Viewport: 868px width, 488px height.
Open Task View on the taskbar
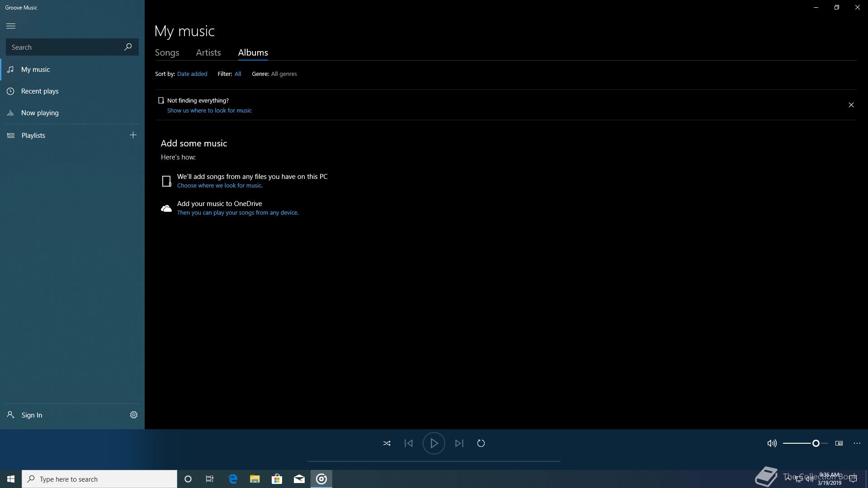click(x=210, y=479)
